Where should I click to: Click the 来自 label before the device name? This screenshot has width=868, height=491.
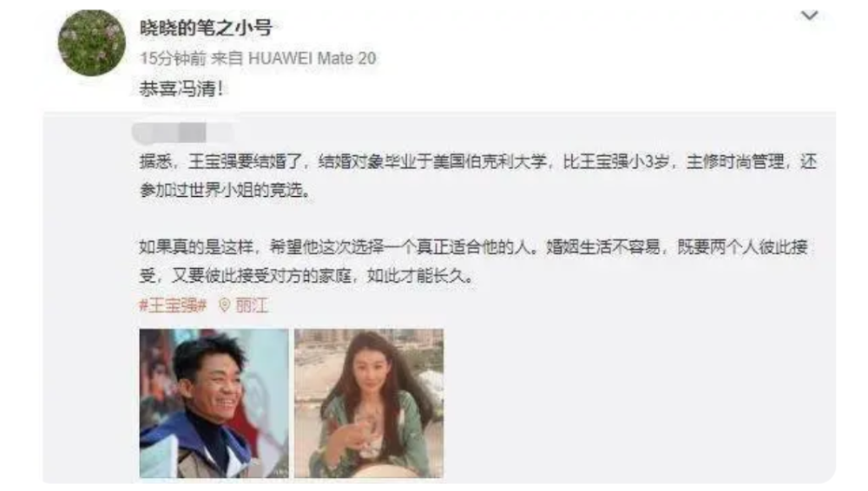(x=227, y=58)
